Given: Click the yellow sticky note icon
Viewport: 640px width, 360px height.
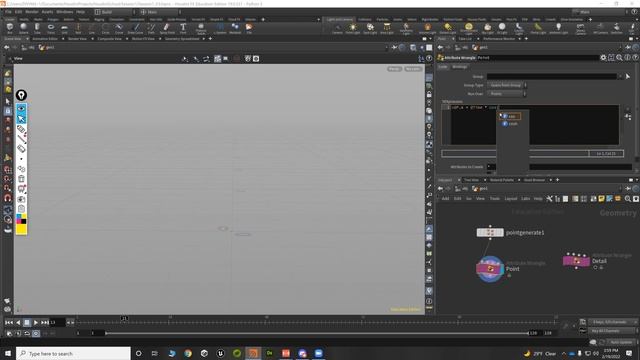Looking at the screenshot, I should (601, 199).
